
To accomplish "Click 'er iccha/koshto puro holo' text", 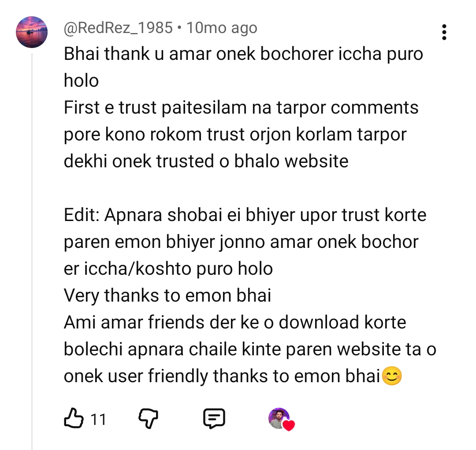I will 168,269.
